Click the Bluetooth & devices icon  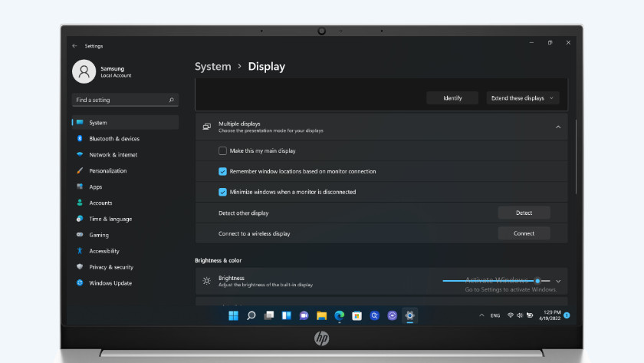(80, 139)
